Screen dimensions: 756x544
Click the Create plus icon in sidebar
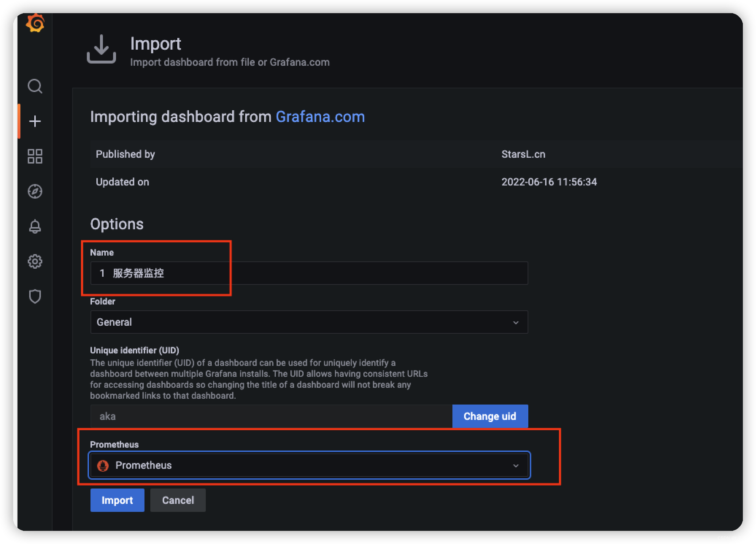coord(35,121)
